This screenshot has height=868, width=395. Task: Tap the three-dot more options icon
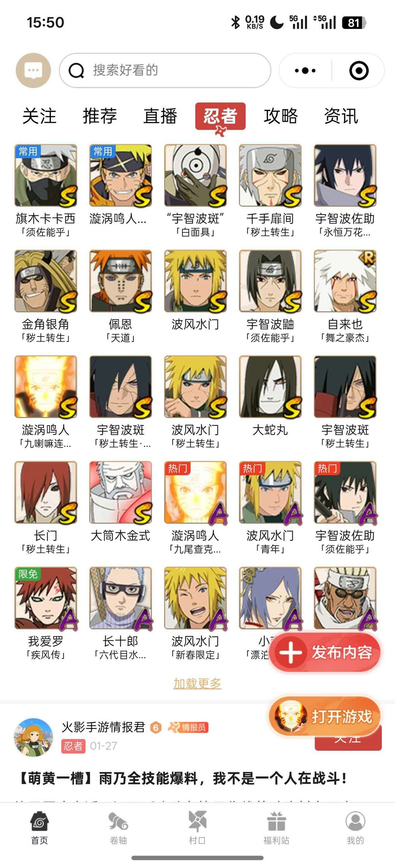(x=305, y=71)
